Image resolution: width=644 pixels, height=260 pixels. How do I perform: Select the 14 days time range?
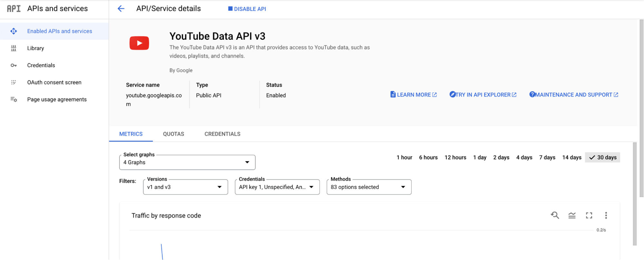click(x=572, y=157)
